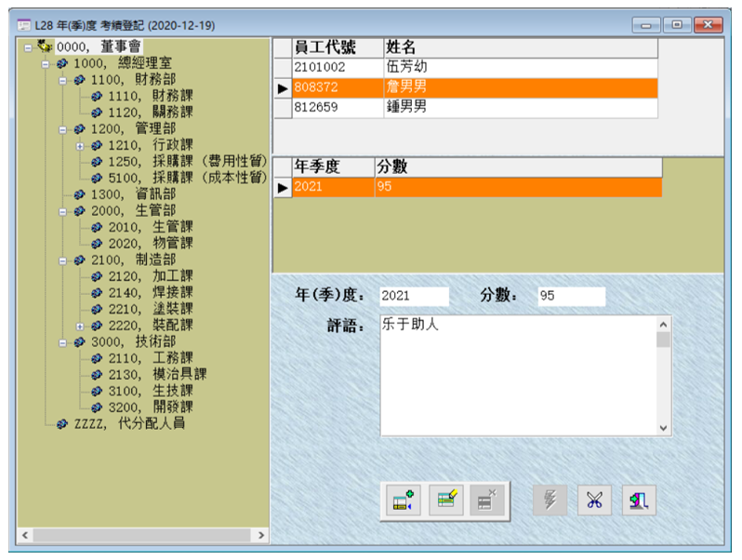The width and height of the screenshot is (742, 560).
Task: Collapse the 1200, 管理部 branch
Action: [x=62, y=130]
